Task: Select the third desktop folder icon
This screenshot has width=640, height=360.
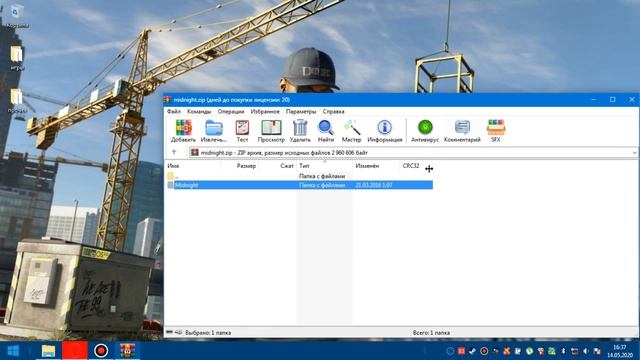Action: (x=17, y=101)
